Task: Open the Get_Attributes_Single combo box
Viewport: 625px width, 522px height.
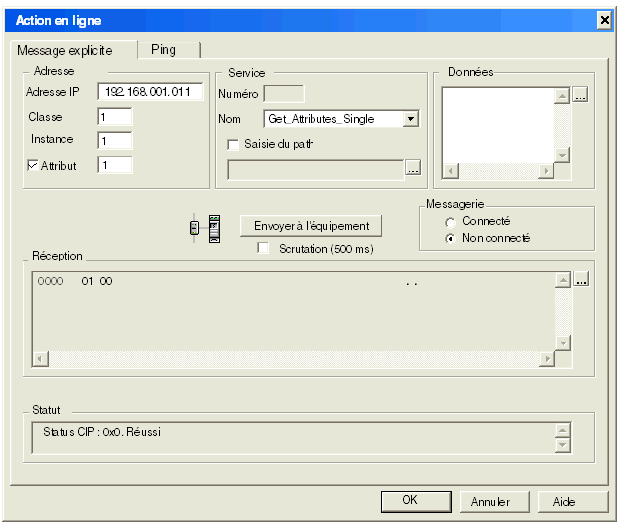Action: (341, 119)
